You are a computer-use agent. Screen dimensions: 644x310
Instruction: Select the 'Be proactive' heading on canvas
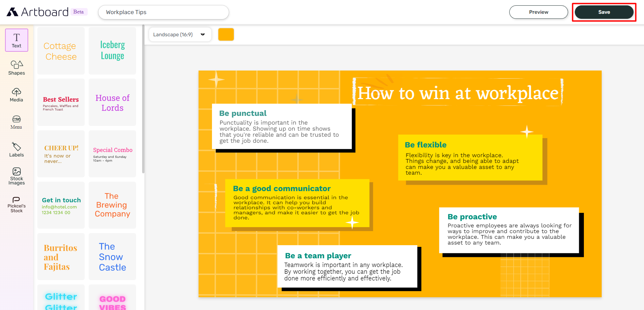(472, 217)
